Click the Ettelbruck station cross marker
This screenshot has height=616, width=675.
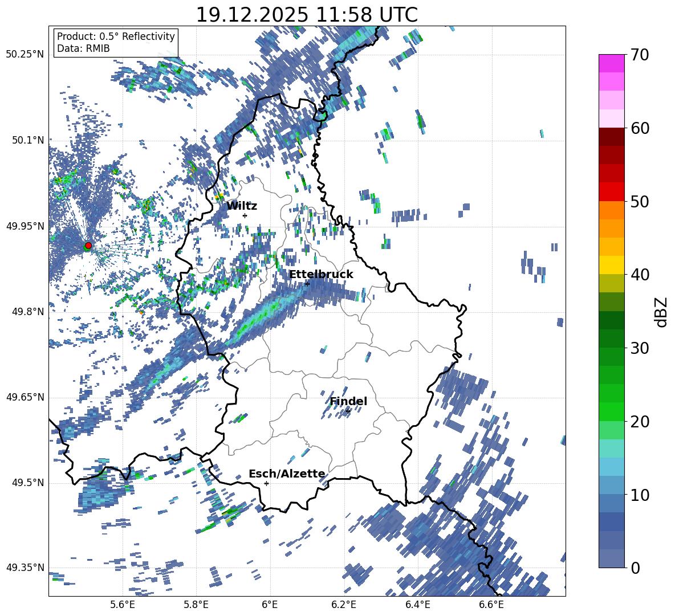[x=307, y=284]
